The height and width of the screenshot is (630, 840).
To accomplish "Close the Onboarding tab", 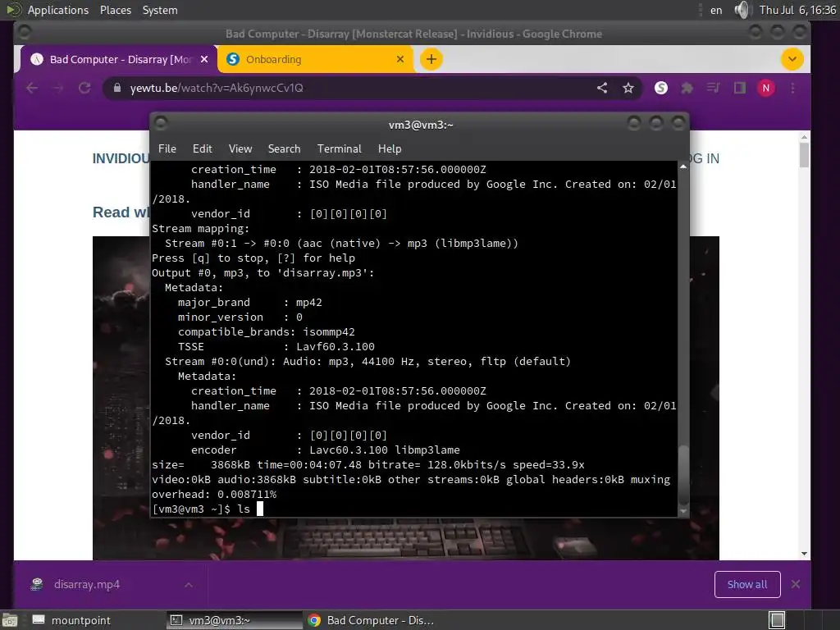I will 400,59.
